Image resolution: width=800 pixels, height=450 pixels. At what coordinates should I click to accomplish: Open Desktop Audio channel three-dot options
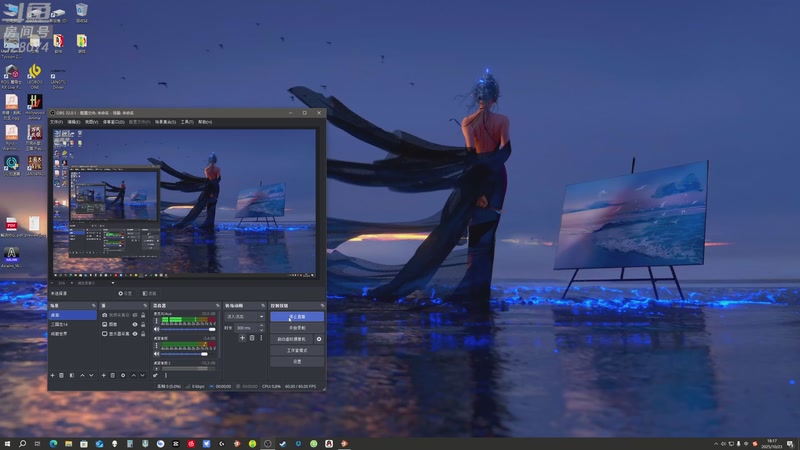(157, 345)
